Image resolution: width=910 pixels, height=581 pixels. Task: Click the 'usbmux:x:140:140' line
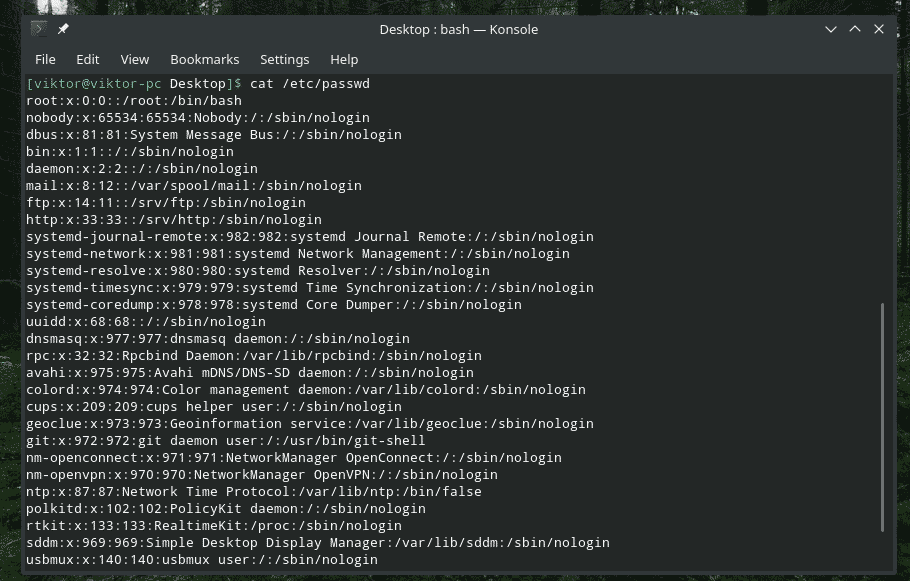tap(202, 560)
